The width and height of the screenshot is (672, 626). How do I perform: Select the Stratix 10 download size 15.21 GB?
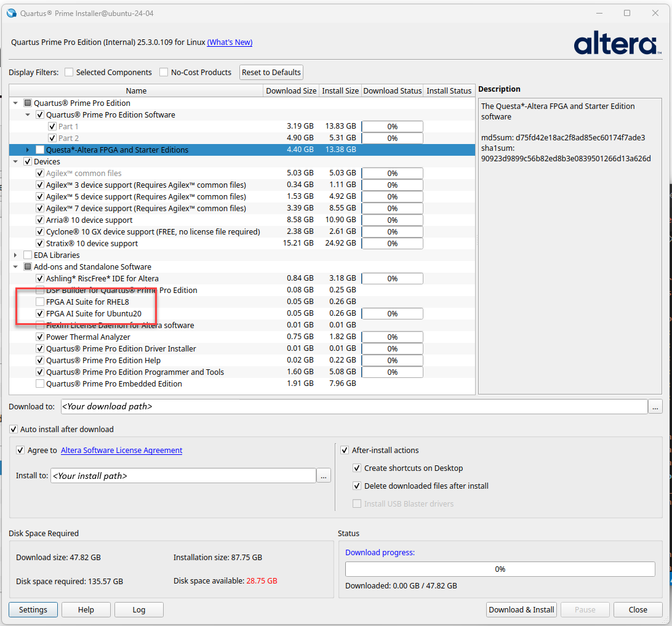(x=298, y=243)
